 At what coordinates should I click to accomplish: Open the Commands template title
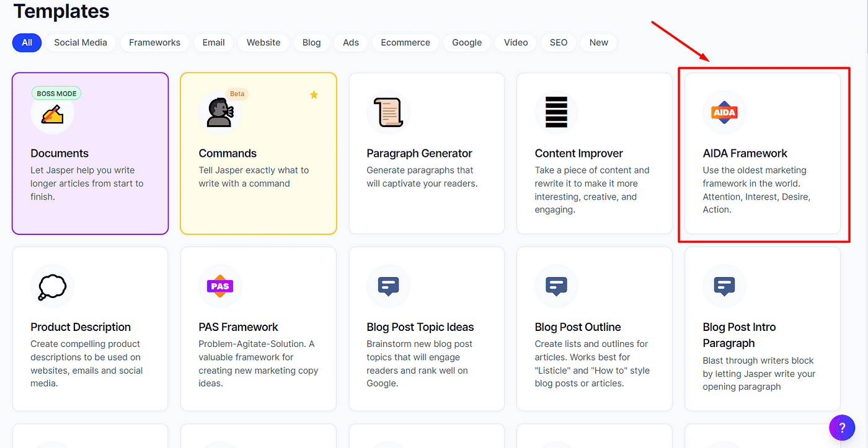coord(228,154)
